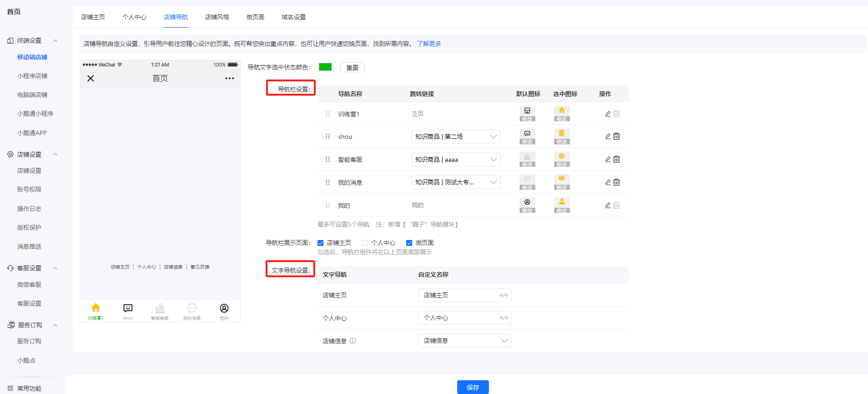
Task: Click the 店铺主页 custom name field
Action: point(465,295)
